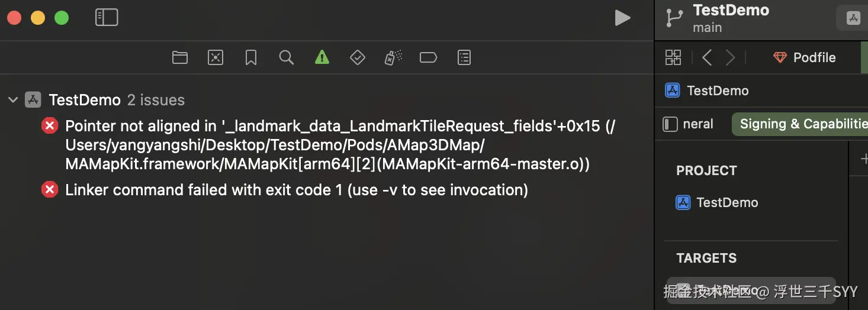Toggle the navigator sidebar
The image size is (868, 310).
pos(107,18)
